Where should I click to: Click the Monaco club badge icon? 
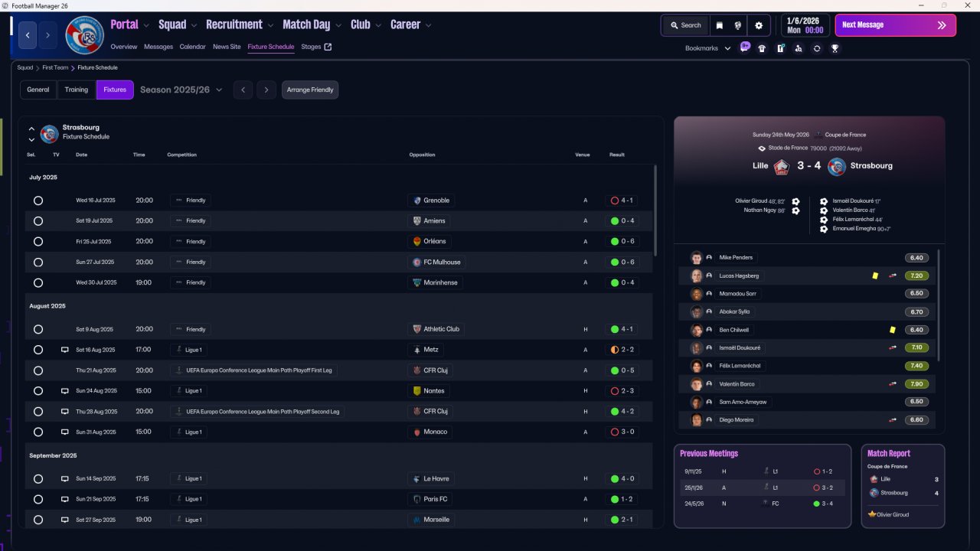pos(416,432)
